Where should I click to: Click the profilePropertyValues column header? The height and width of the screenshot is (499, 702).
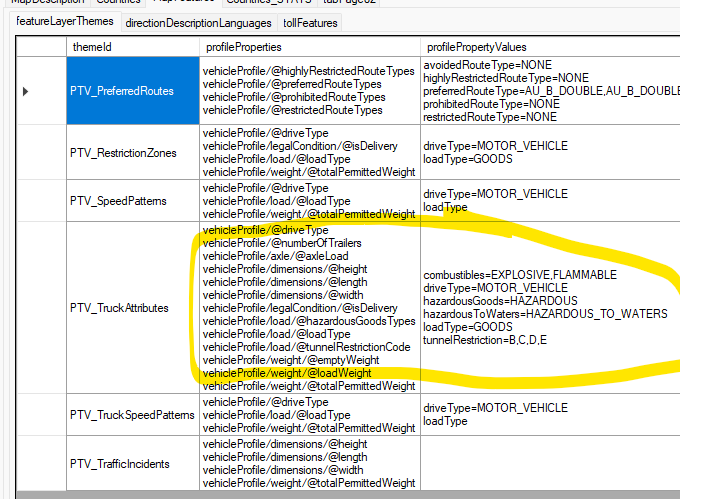(548, 47)
